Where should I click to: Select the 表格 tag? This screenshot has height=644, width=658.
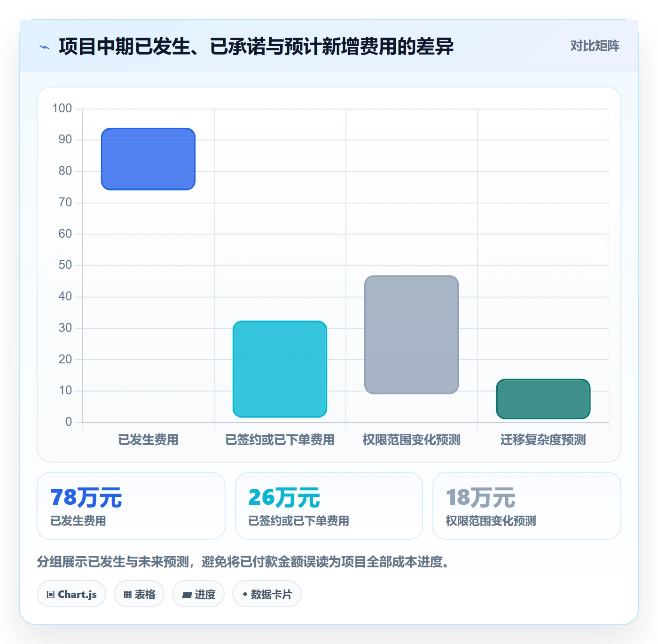[139, 594]
